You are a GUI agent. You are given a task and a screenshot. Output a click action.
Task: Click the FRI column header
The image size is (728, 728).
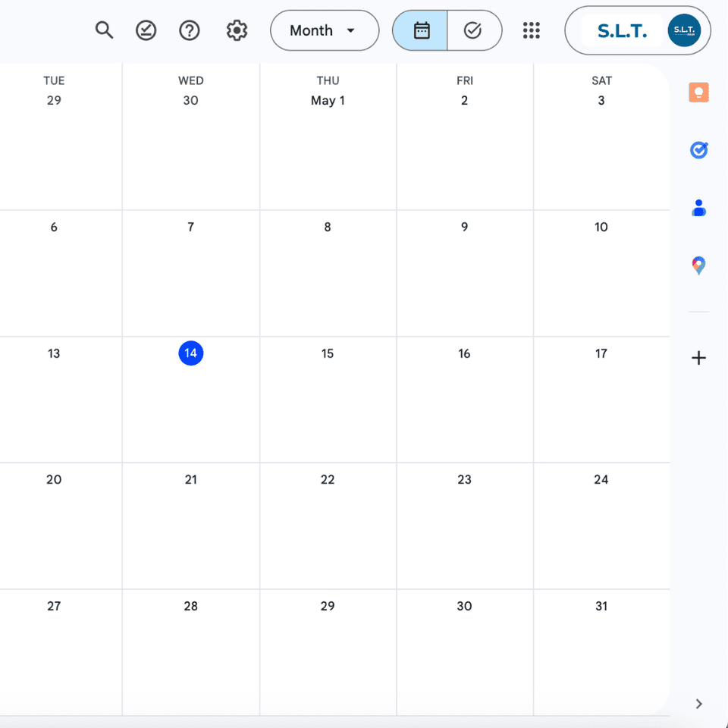pos(465,80)
